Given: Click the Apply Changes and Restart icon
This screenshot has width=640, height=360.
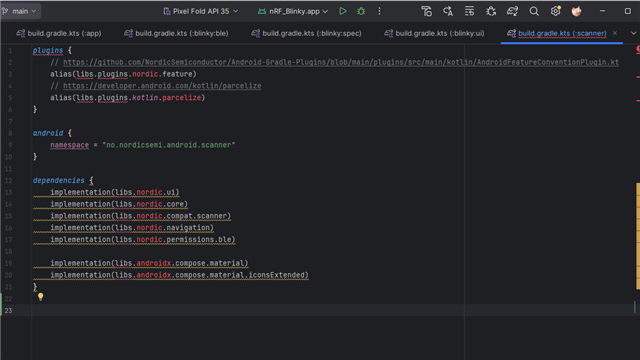Looking at the screenshot, I should coord(448,11).
